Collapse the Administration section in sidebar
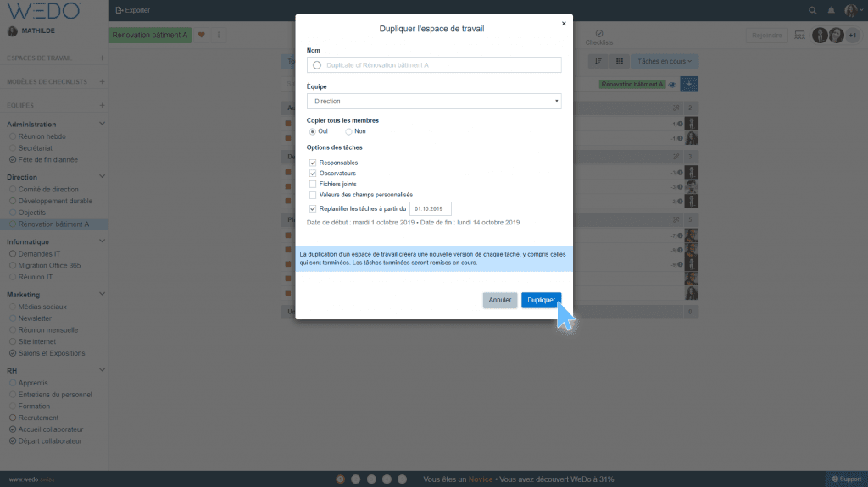Image resolution: width=868 pixels, height=487 pixels. 102,125
